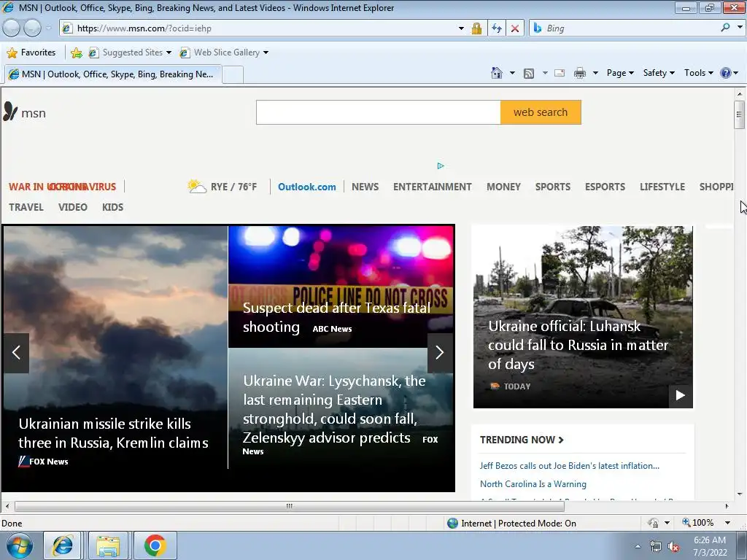Click the 100% zoom level button
The height and width of the screenshot is (560, 747).
click(698, 523)
